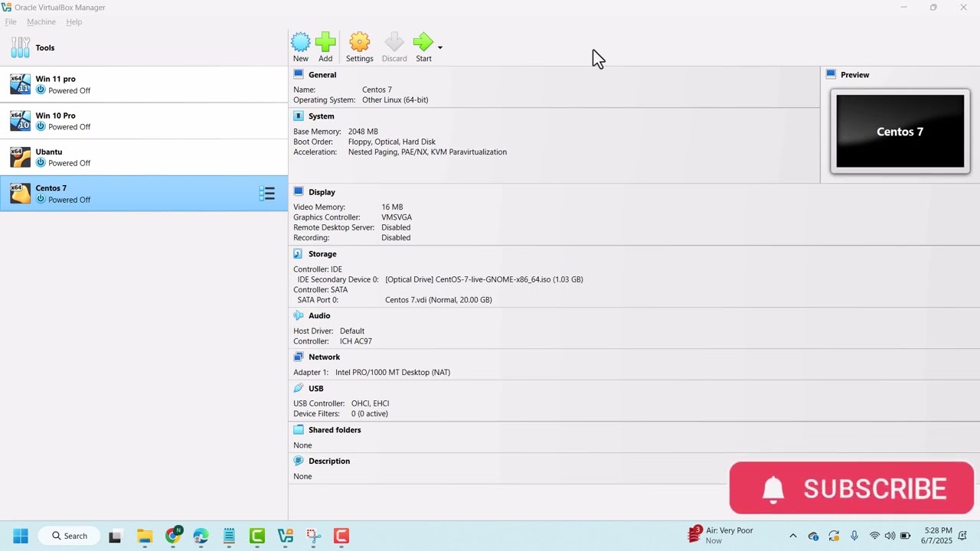Click the ICH AC97 audio controller value
The height and width of the screenshot is (551, 980).
point(356,341)
